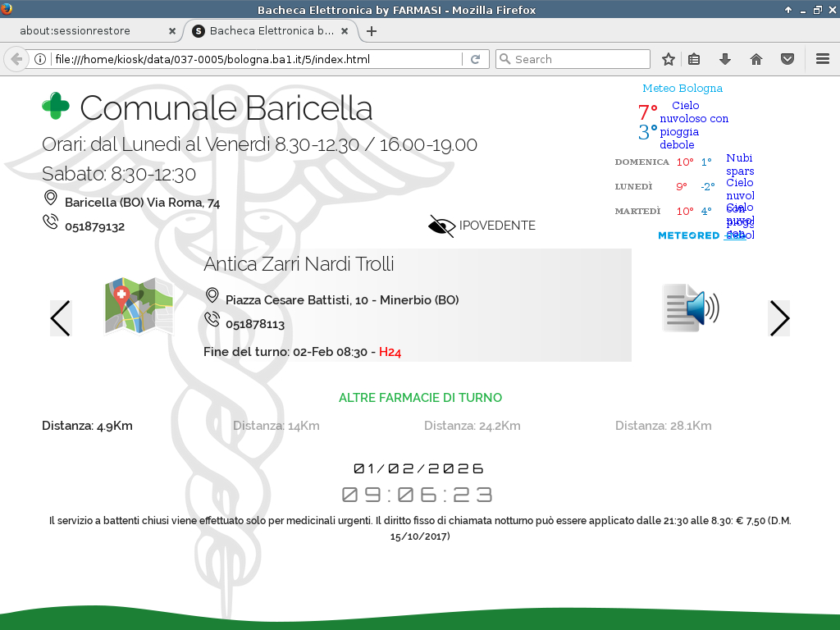
Task: Toggle IPOVEDENTE low-vision mode
Action: pyautogui.click(x=482, y=226)
